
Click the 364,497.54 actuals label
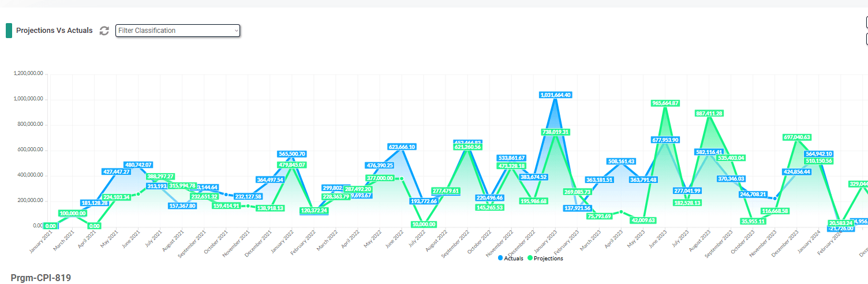click(270, 180)
